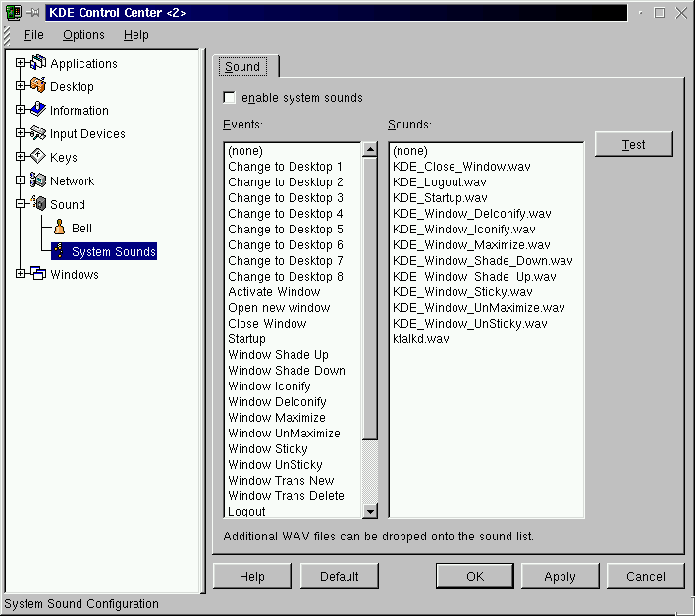Click the Keys category icon
The height and width of the screenshot is (616, 695).
coord(38,157)
